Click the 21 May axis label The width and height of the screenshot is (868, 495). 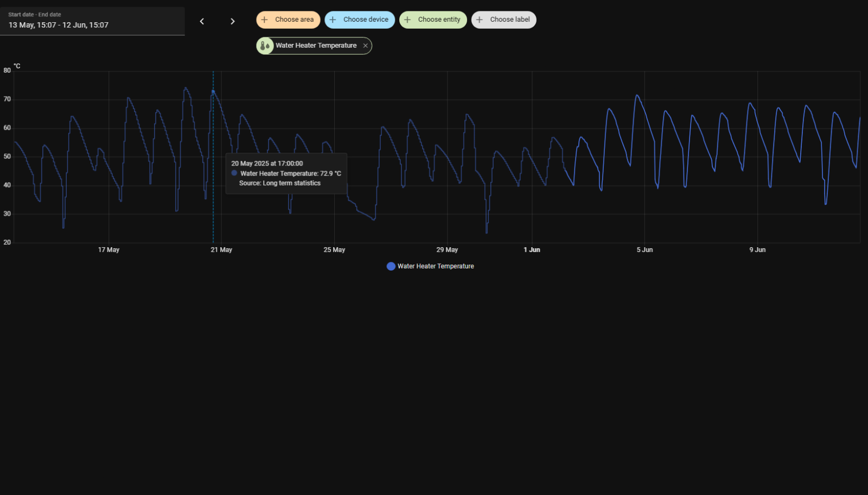point(221,250)
